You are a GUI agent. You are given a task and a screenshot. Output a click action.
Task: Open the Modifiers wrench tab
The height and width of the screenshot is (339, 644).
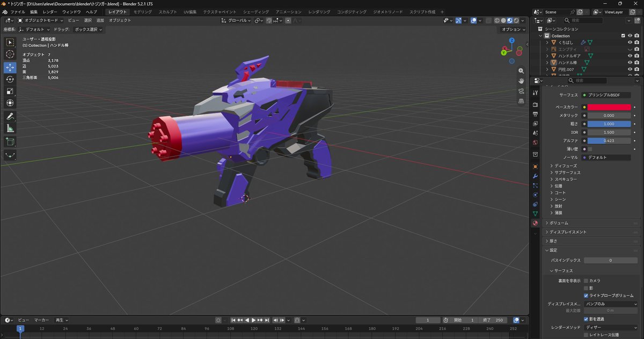[535, 176]
